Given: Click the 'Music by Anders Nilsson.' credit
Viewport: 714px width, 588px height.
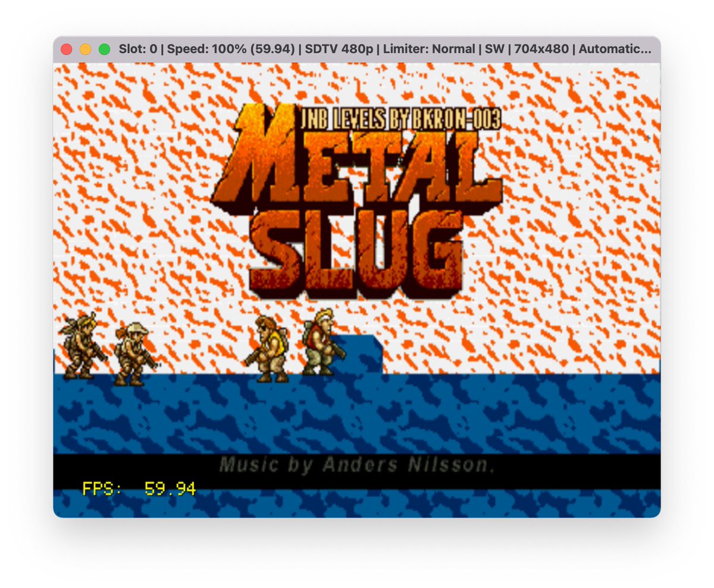Looking at the screenshot, I should click(358, 465).
